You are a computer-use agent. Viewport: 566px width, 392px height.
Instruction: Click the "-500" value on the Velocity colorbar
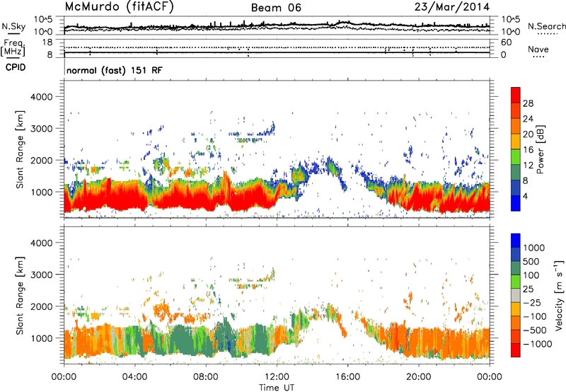click(535, 330)
